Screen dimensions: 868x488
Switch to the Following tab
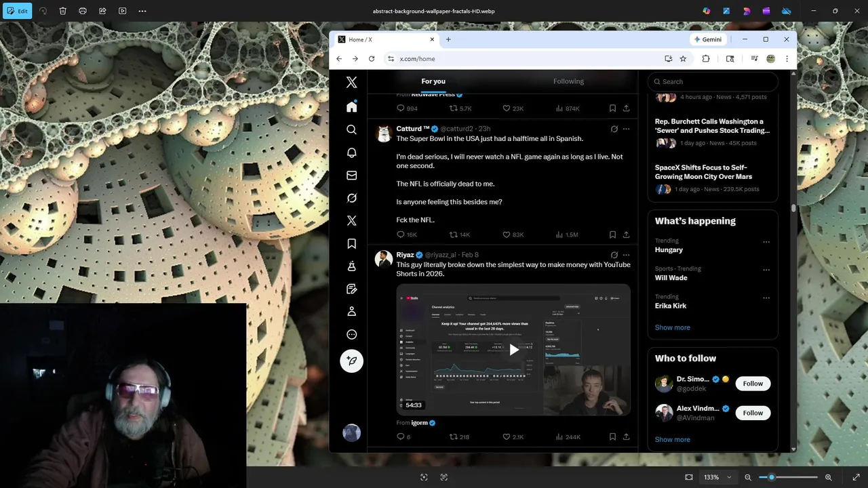(568, 81)
